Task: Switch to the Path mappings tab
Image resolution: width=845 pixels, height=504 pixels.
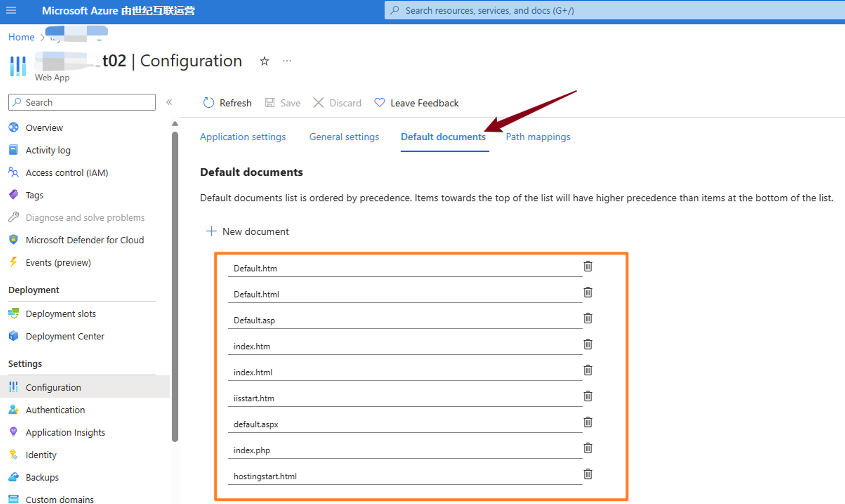Action: click(538, 137)
